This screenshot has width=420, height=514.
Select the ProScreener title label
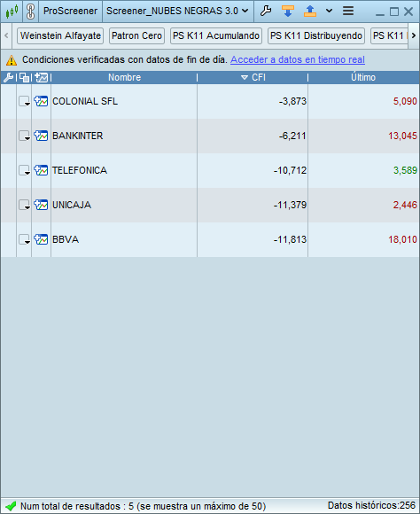pyautogui.click(x=70, y=11)
